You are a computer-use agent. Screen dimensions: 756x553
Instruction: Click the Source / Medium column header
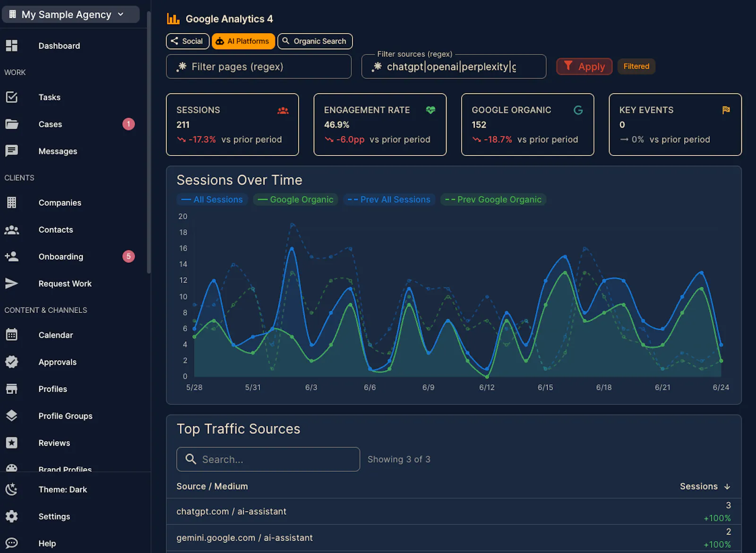(212, 486)
